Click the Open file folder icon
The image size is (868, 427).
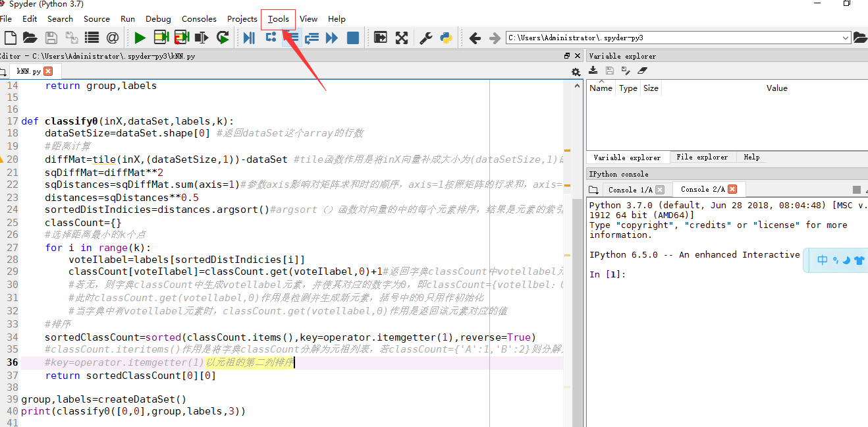click(x=30, y=38)
